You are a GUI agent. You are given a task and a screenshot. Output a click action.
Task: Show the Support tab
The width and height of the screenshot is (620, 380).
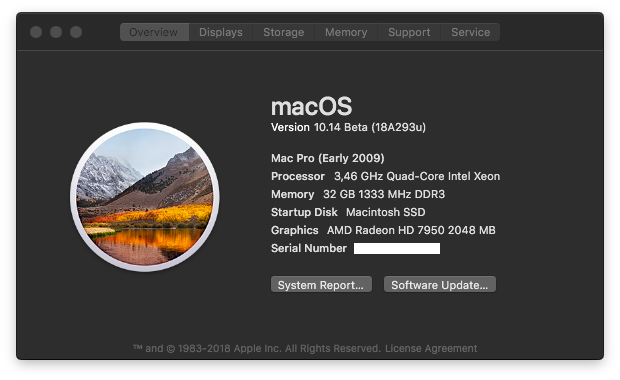point(409,32)
